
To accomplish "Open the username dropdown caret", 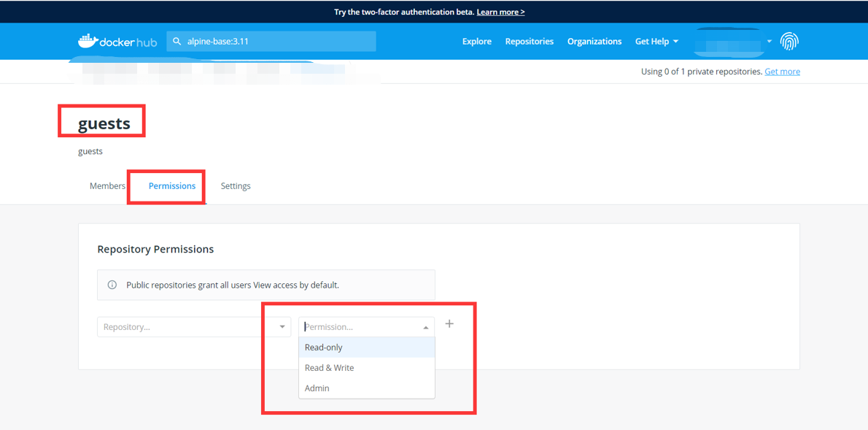I will [x=770, y=42].
